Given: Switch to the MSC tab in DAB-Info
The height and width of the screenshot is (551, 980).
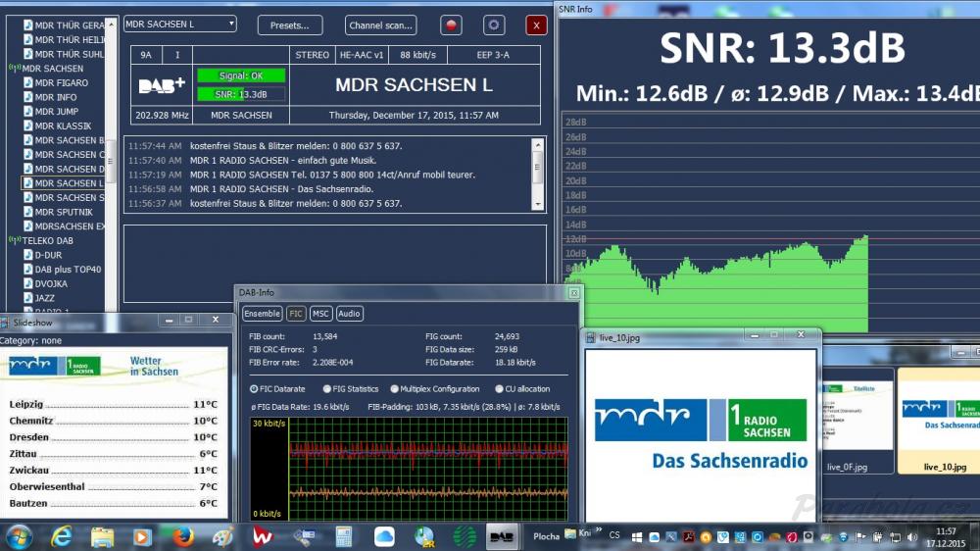Looking at the screenshot, I should (320, 314).
